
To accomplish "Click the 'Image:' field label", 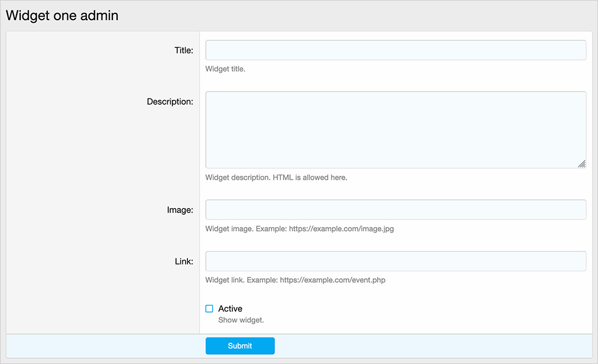I will coord(180,210).
